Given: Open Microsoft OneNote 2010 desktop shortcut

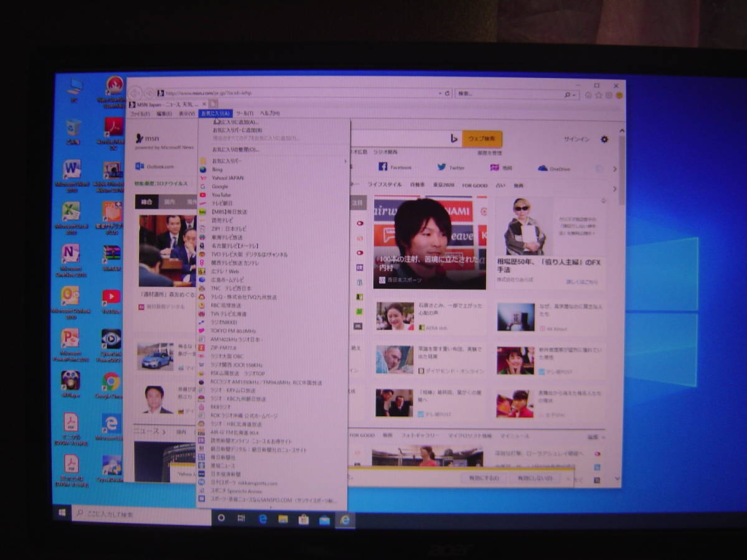Looking at the screenshot, I should click(x=70, y=259).
